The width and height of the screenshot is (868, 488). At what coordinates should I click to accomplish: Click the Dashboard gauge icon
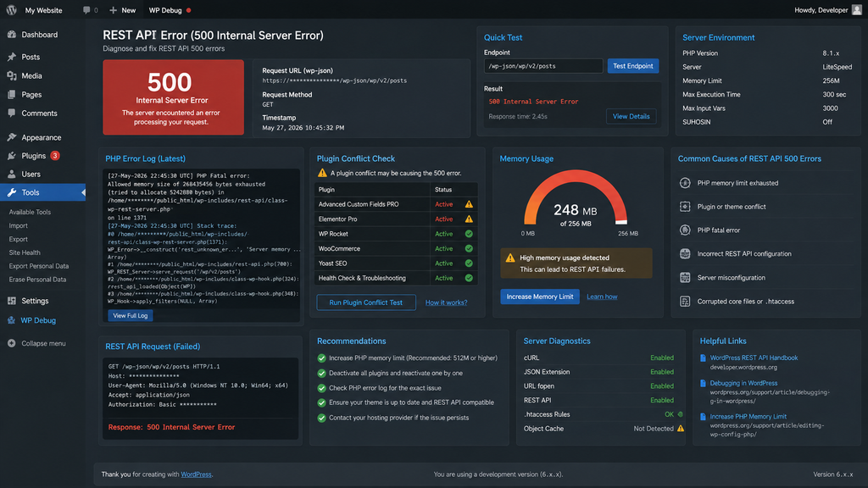12,34
